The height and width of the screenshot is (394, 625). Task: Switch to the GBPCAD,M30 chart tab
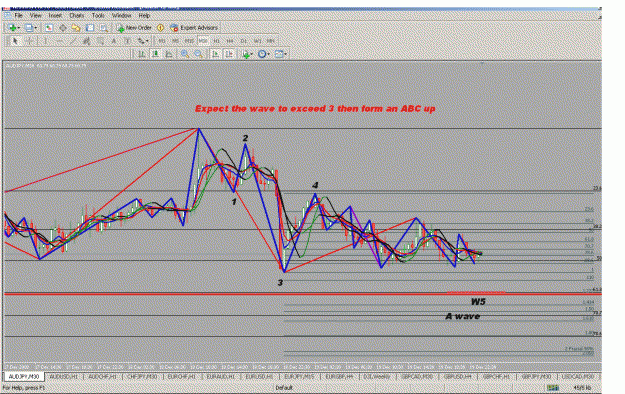click(417, 376)
